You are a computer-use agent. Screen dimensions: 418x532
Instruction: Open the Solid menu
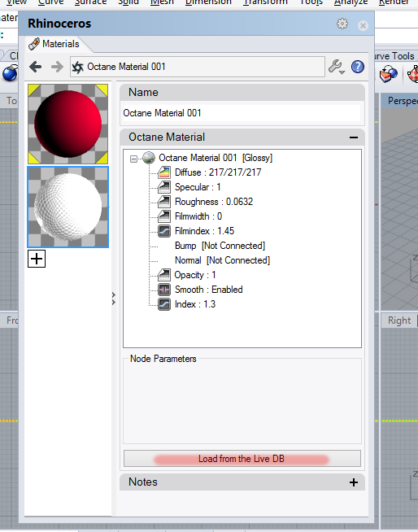pyautogui.click(x=128, y=2)
